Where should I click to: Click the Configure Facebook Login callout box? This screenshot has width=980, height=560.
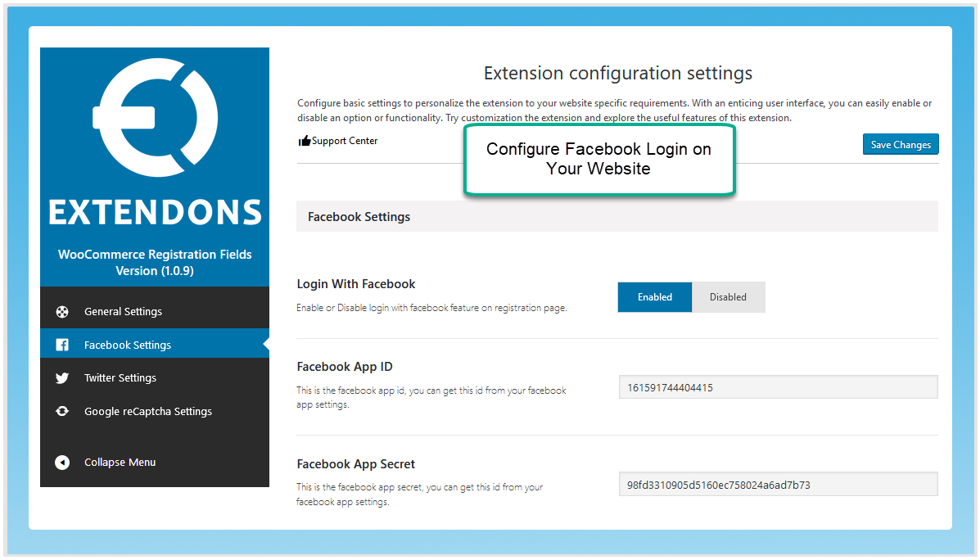tap(599, 159)
